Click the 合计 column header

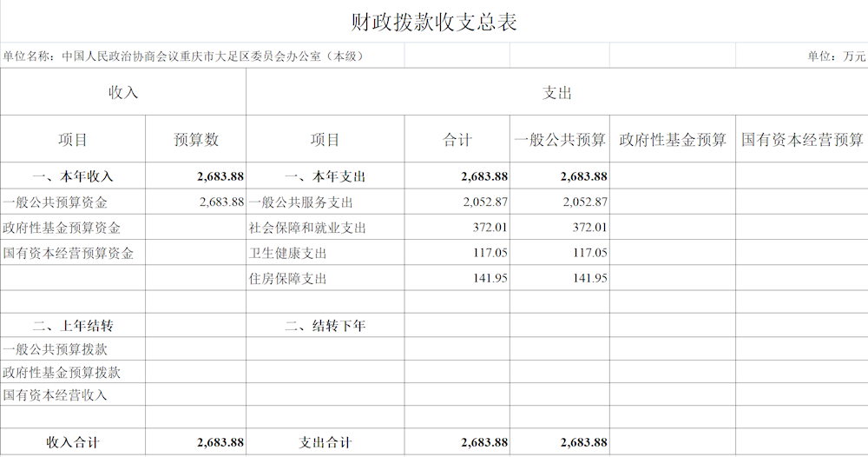coord(457,140)
